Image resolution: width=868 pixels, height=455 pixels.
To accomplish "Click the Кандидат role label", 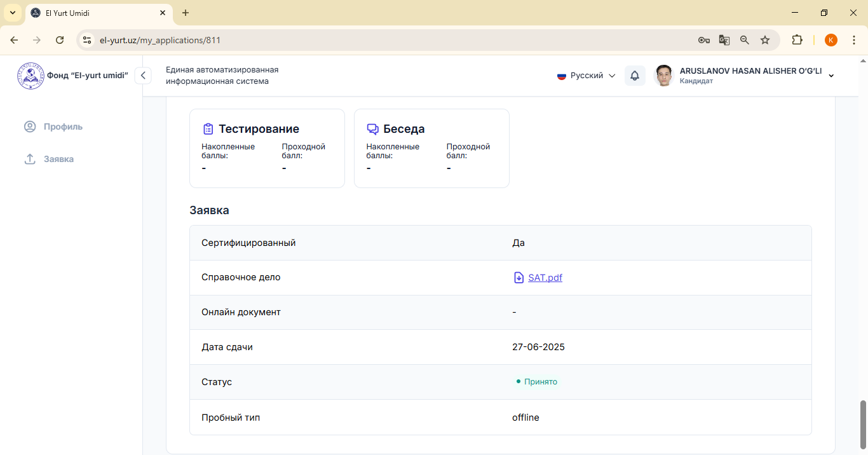I will [x=696, y=81].
